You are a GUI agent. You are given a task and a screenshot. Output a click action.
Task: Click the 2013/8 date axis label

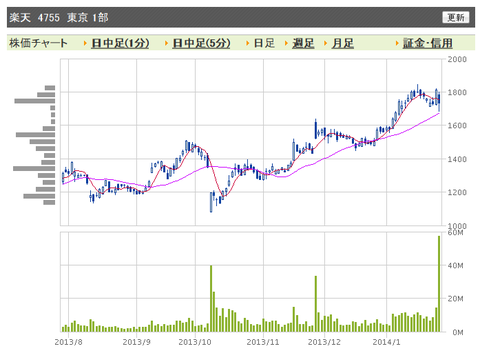tap(68, 342)
